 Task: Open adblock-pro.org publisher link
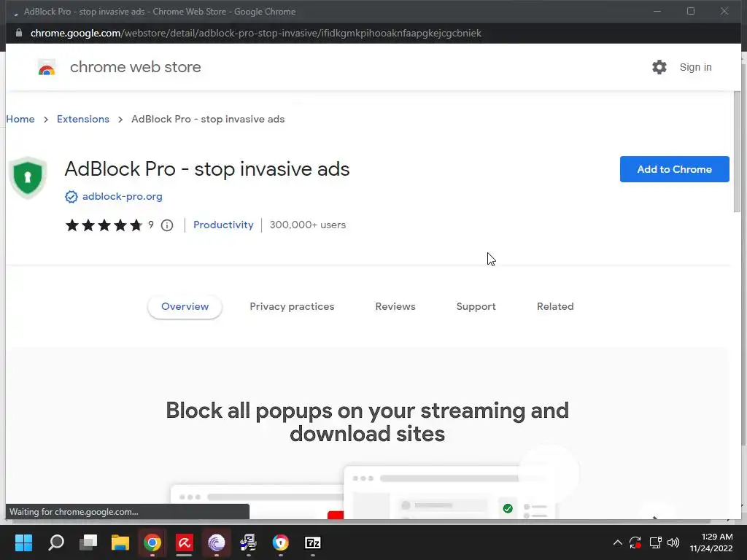[123, 197]
